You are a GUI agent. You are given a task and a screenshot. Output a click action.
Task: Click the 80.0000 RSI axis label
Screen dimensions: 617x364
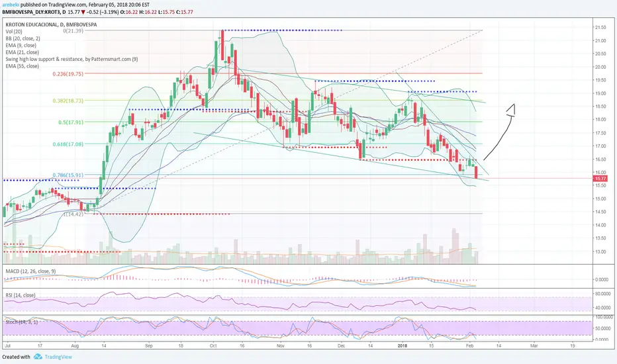[x=602, y=294]
